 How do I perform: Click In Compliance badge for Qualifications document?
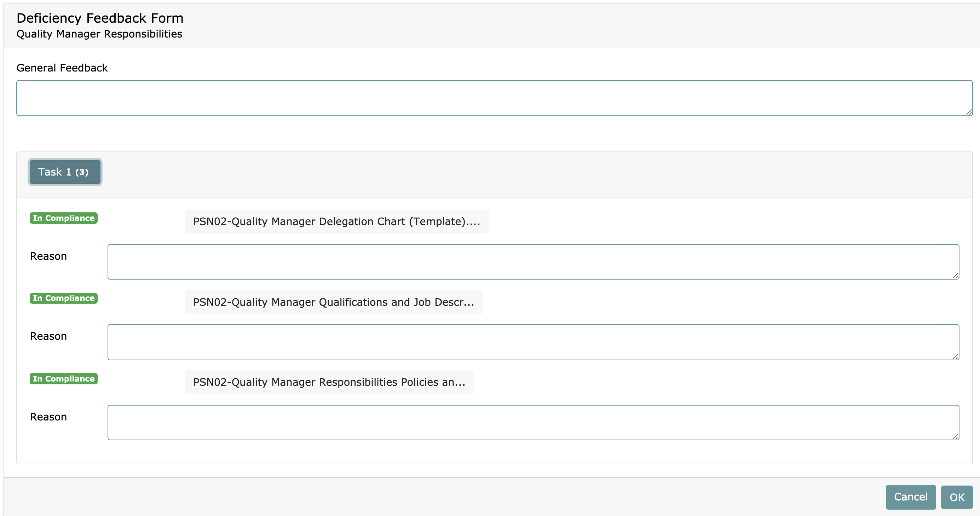coord(64,298)
